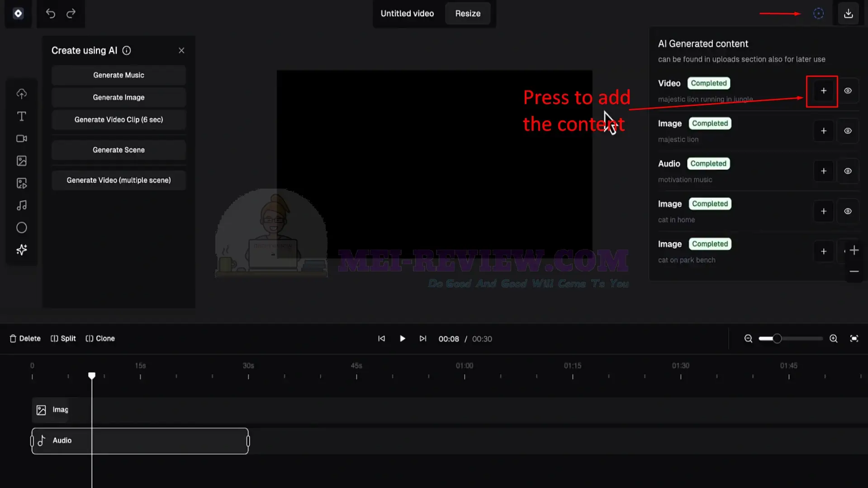Split the selected clip
Image resolution: width=868 pixels, height=488 pixels.
(63, 339)
